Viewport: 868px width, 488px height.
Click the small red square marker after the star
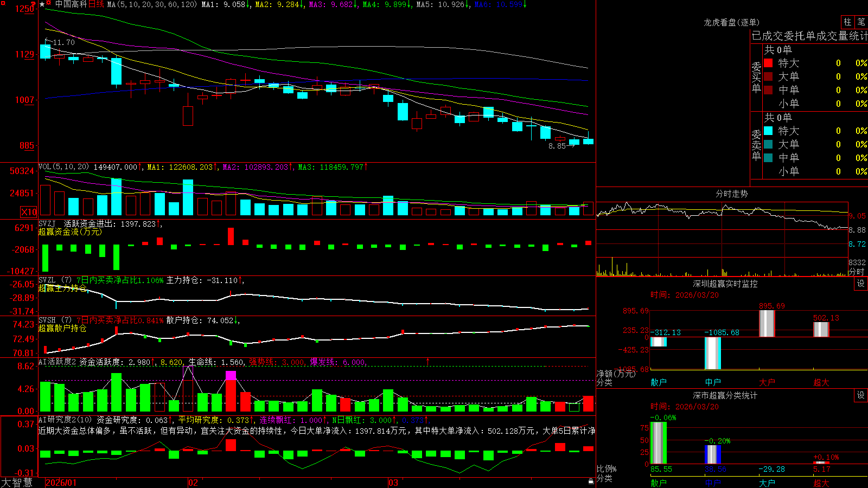[49, 3]
